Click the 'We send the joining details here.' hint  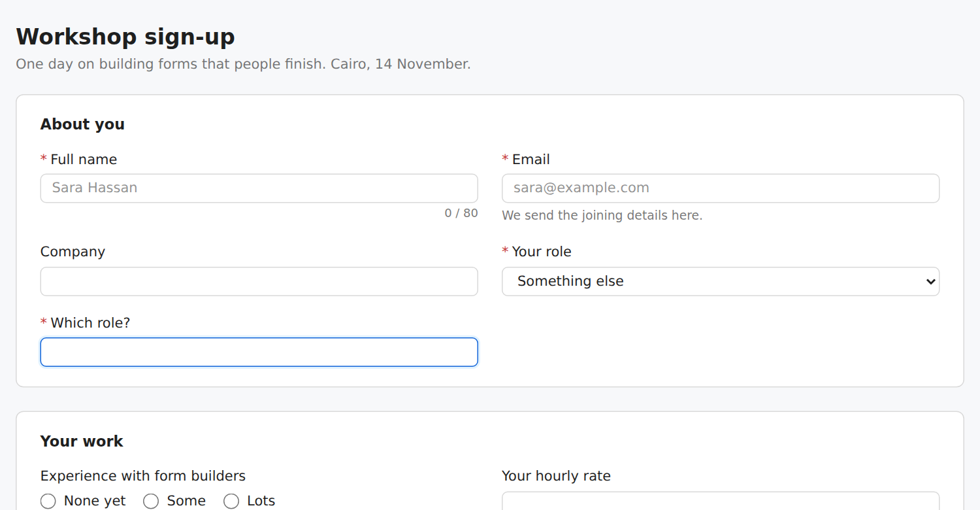pyautogui.click(x=602, y=215)
